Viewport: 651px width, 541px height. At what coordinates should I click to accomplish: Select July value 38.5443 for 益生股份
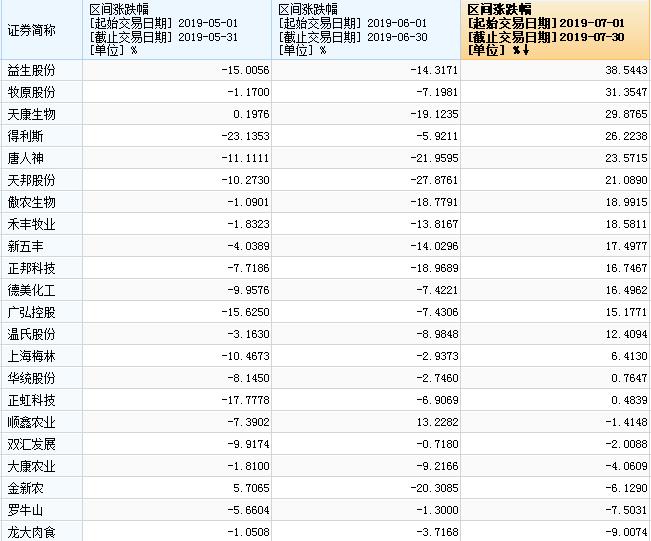[x=626, y=70]
